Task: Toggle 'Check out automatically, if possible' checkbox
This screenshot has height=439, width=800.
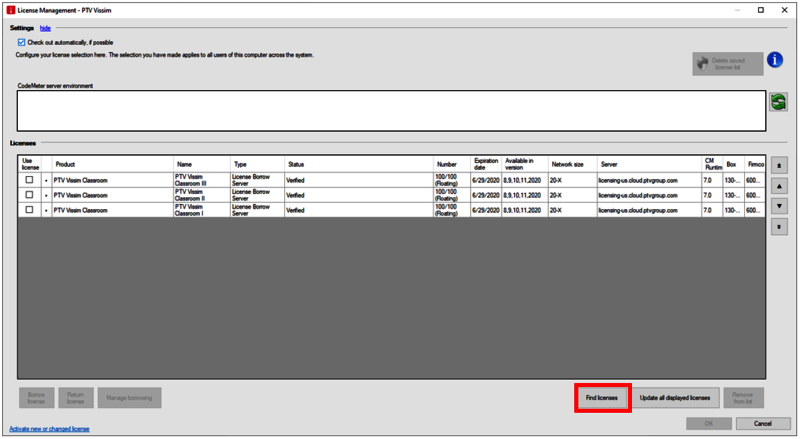Action: [22, 43]
